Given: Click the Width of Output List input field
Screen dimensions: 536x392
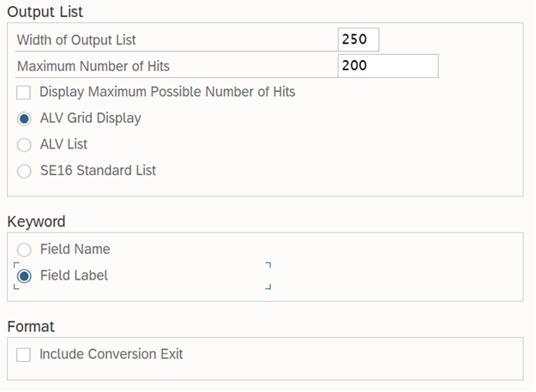Looking at the screenshot, I should 358,39.
